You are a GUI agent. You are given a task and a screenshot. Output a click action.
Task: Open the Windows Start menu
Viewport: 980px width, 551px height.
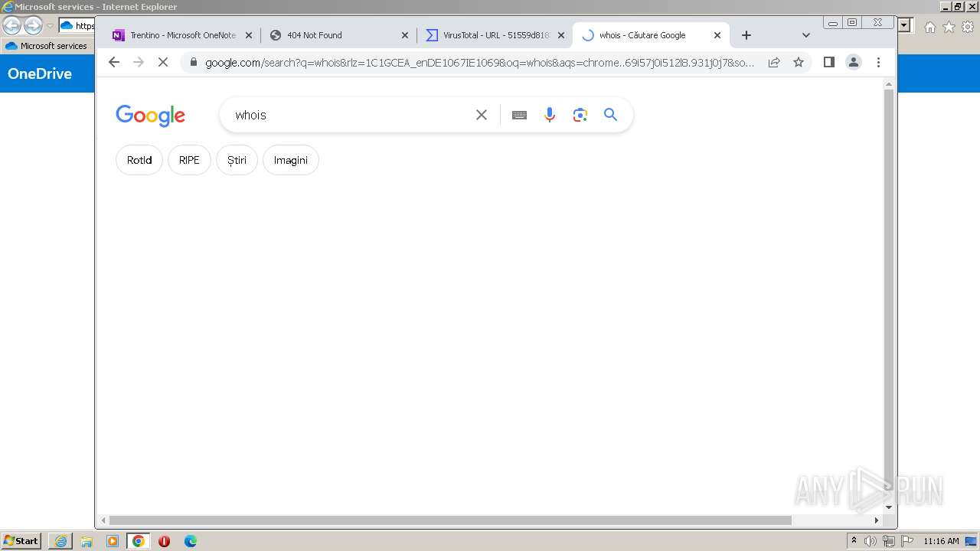[21, 541]
